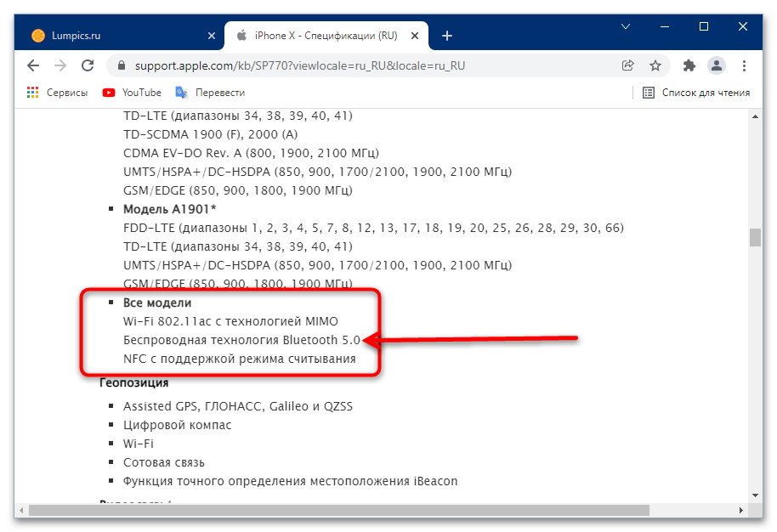Viewport: 777px width, 532px height.
Task: Open the Перевести bookmark
Action: tap(210, 93)
